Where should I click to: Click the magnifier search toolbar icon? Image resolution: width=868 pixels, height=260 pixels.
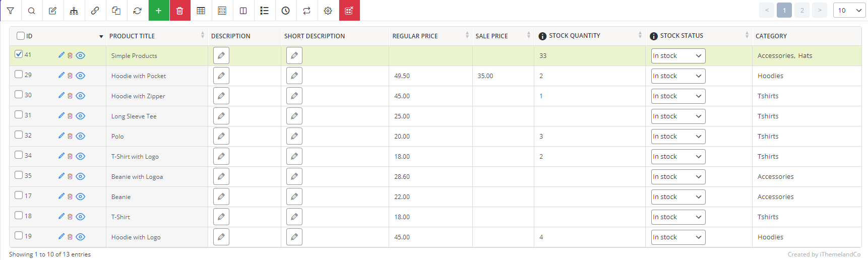31,11
